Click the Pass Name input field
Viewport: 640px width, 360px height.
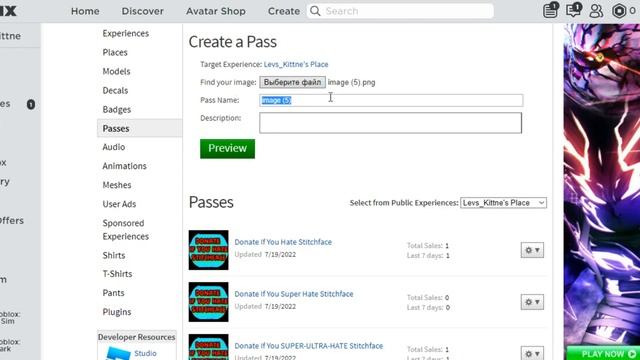click(391, 100)
